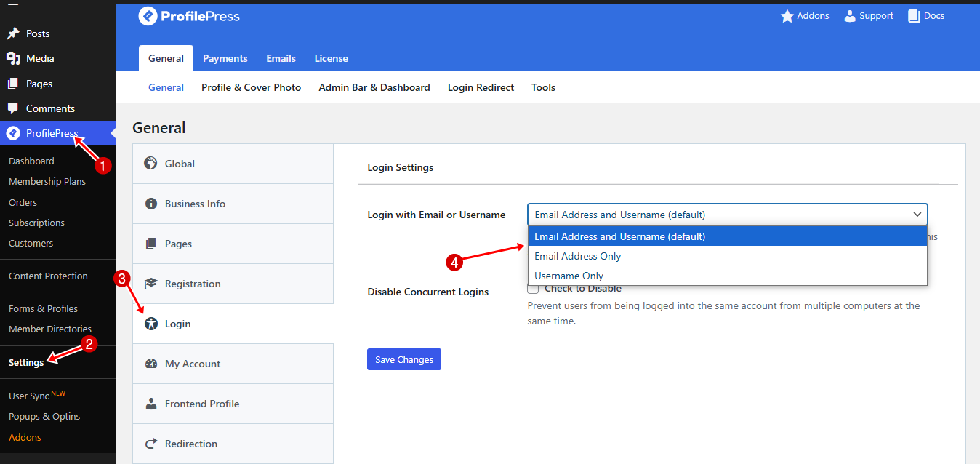Open the Posts admin menu
980x464 pixels.
click(38, 33)
